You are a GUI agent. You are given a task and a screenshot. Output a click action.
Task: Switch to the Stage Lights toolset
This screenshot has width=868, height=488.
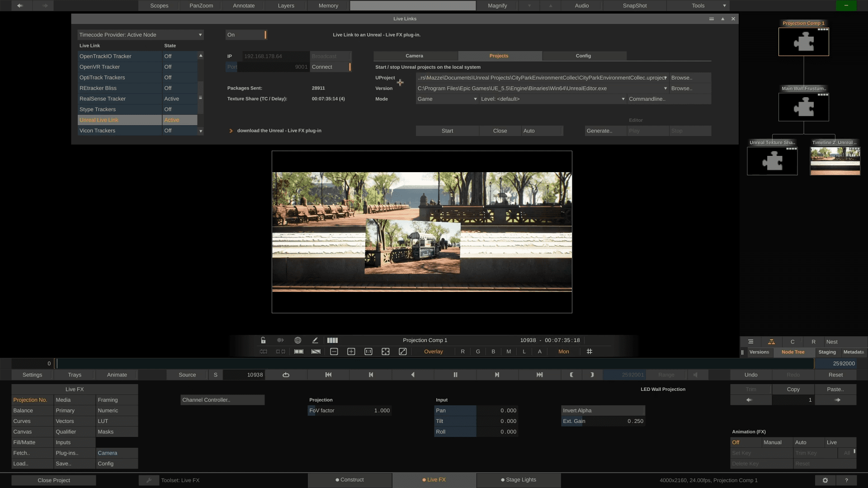tap(519, 480)
